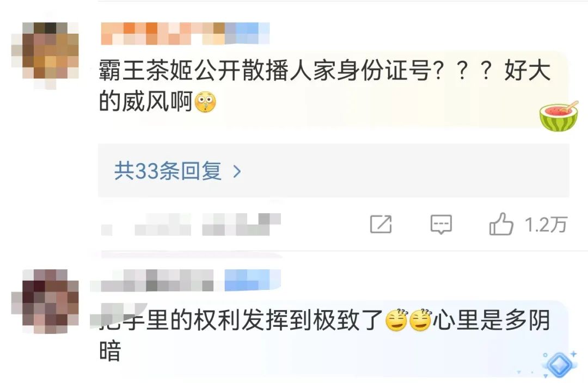Tap the reply speech-bubble icon

coord(441,225)
